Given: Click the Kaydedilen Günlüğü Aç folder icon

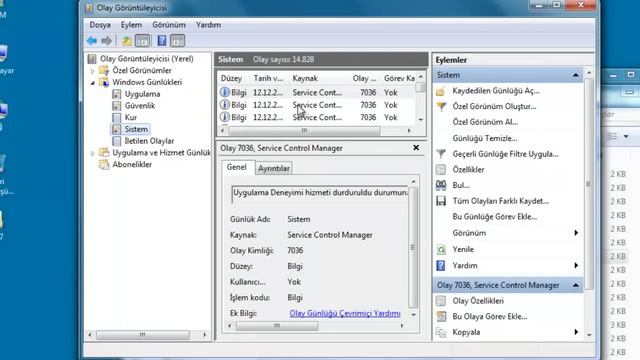Looking at the screenshot, I should [x=441, y=91].
